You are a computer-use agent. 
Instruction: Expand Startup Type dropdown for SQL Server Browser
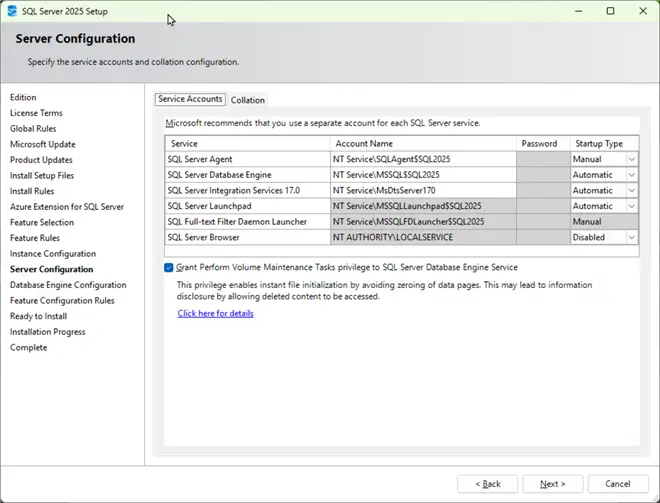(x=631, y=237)
